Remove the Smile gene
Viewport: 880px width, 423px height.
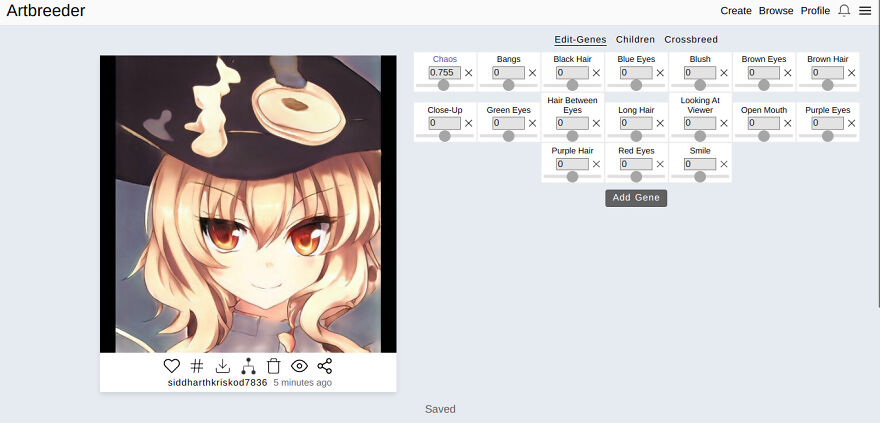click(x=724, y=164)
